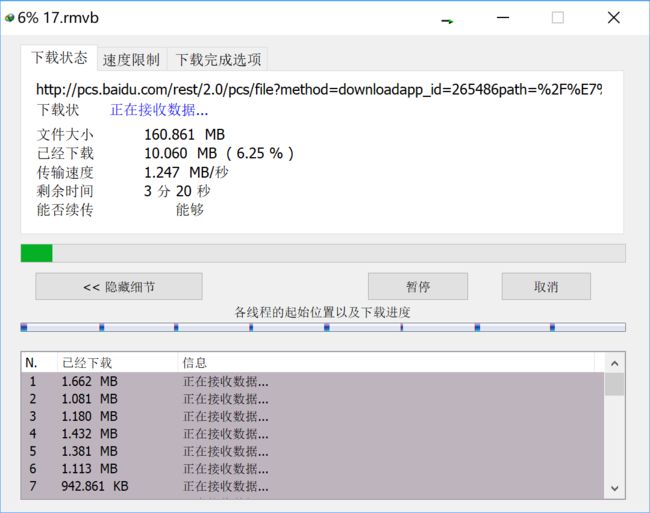The image size is (650, 513).
Task: Click the thread segments progress bar
Action: [323, 328]
